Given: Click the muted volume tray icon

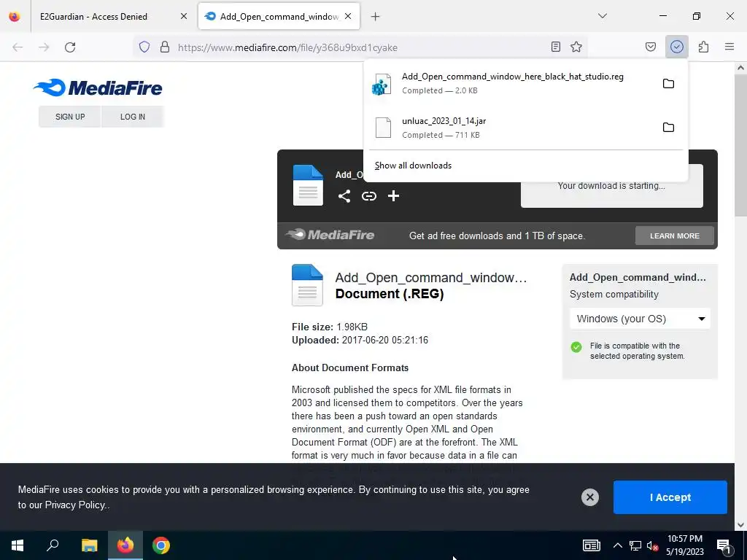Looking at the screenshot, I should [x=653, y=545].
